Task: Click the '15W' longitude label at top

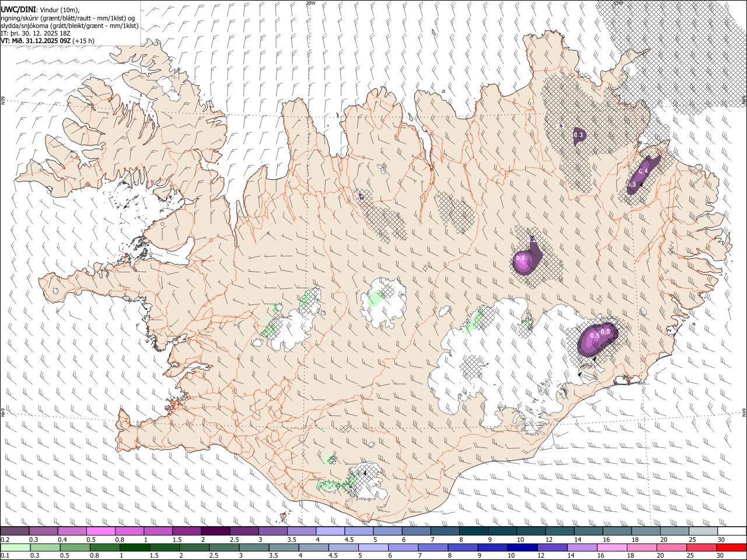Action: [618, 3]
